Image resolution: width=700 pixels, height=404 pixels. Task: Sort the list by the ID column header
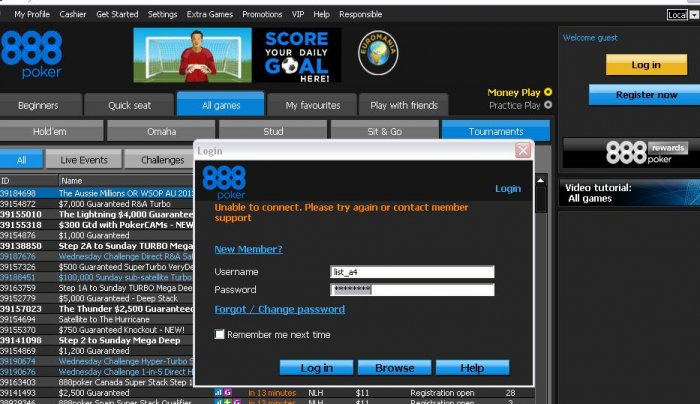[x=29, y=180]
